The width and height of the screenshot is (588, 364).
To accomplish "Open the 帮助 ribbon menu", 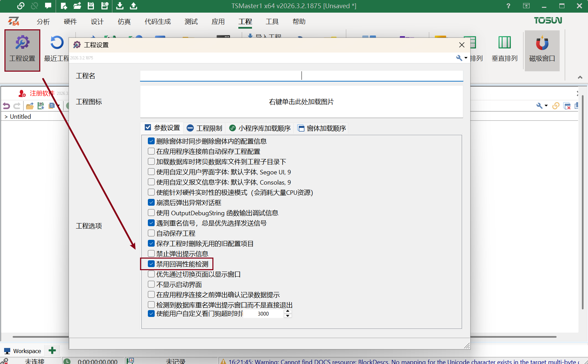I will tap(299, 21).
